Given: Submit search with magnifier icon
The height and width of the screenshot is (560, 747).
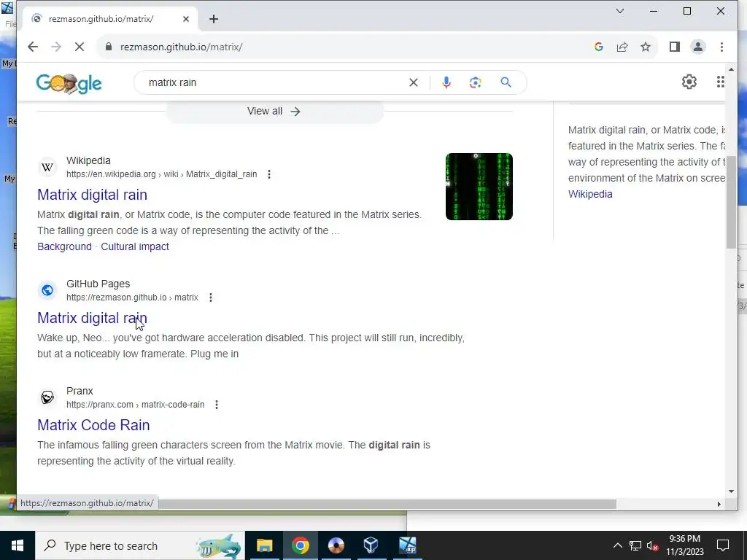Looking at the screenshot, I should [506, 82].
